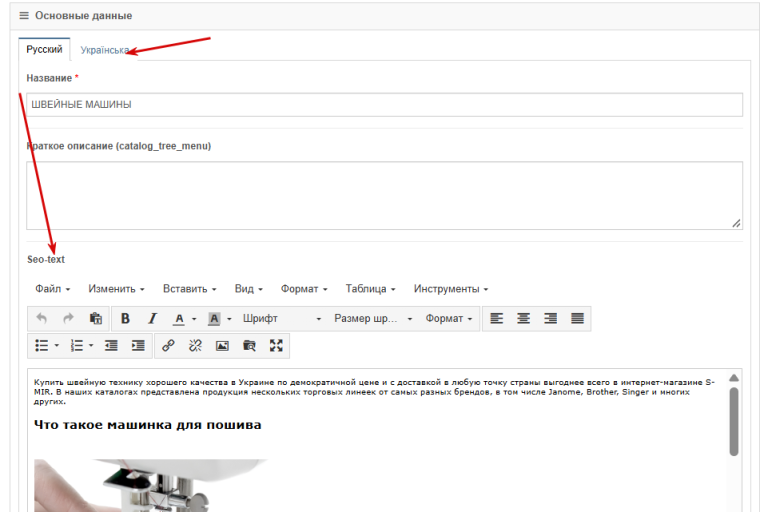Align text left
Screen dimensions: 760x512
click(496, 319)
